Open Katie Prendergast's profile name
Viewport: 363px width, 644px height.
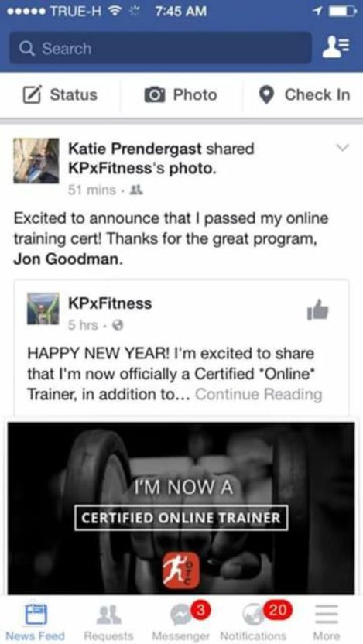tap(135, 149)
